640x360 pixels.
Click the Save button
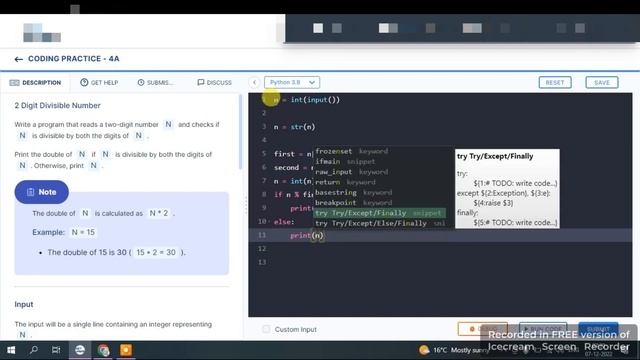pos(602,82)
